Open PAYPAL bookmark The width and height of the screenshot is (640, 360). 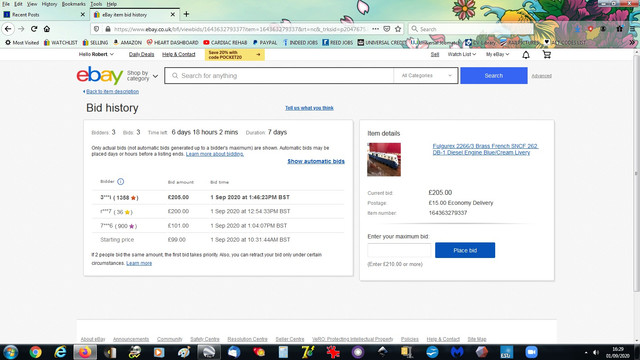(264, 42)
